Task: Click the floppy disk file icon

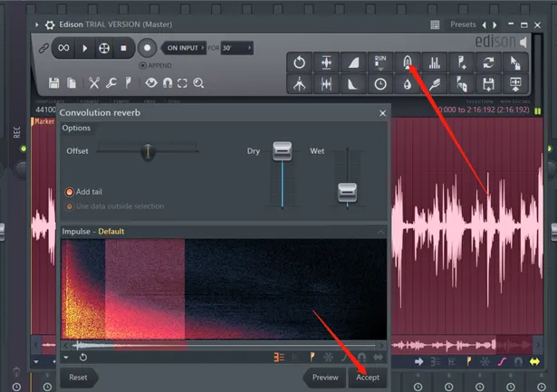Action: [x=54, y=82]
